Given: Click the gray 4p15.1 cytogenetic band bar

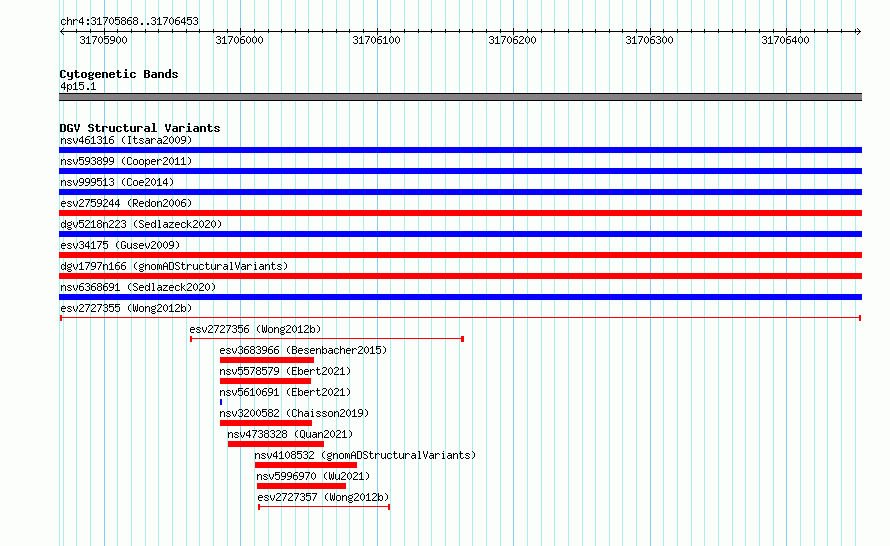Looking at the screenshot, I should (460, 97).
